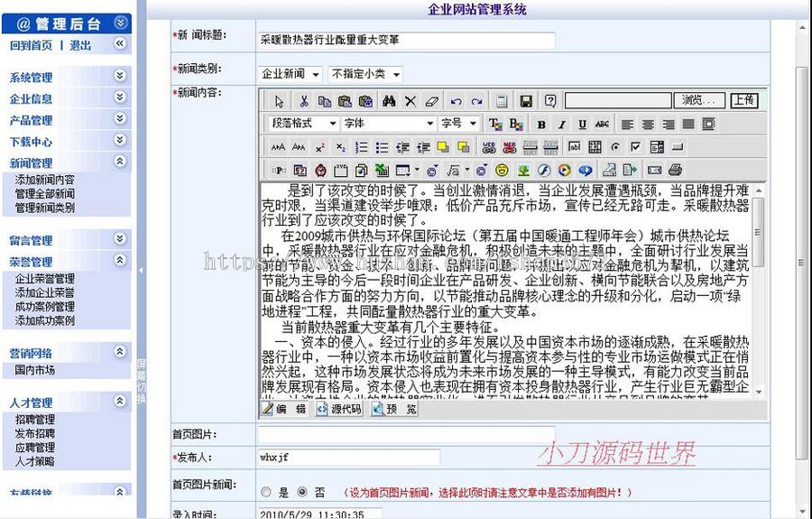The image size is (812, 519).
Task: Open 招聘管理 menu item
Action: click(34, 420)
